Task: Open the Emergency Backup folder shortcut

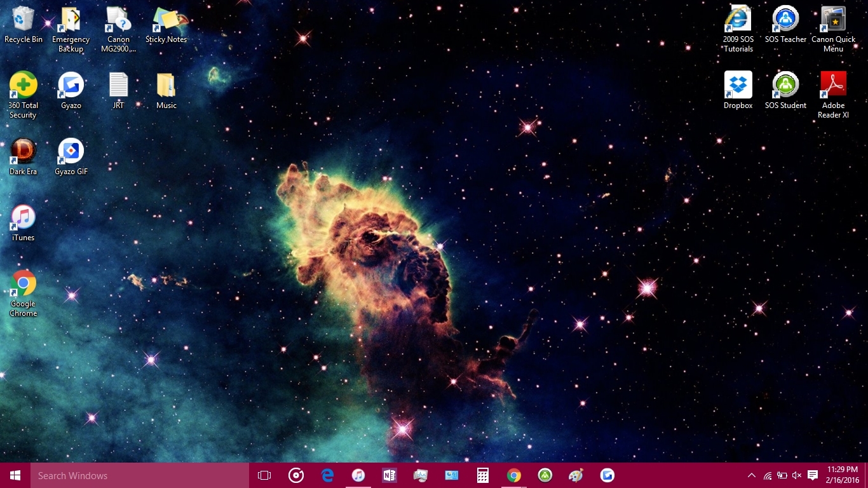Action: tap(71, 29)
